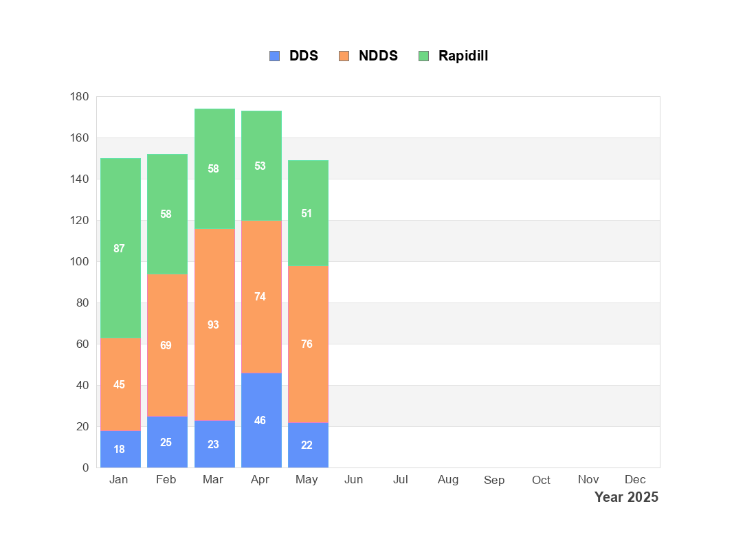The image size is (756, 550).
Task: Toggle the Rapidill series legend label
Action: point(463,56)
